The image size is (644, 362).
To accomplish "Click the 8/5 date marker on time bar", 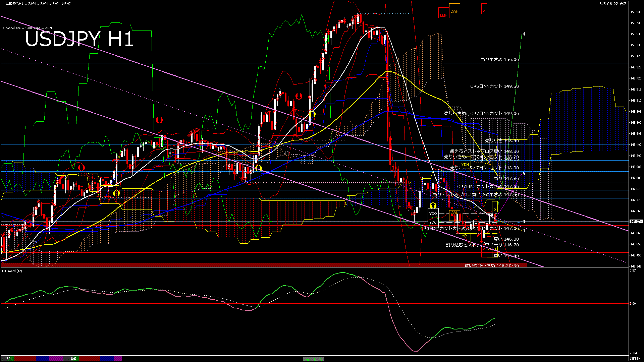I will pyautogui.click(x=73, y=359).
